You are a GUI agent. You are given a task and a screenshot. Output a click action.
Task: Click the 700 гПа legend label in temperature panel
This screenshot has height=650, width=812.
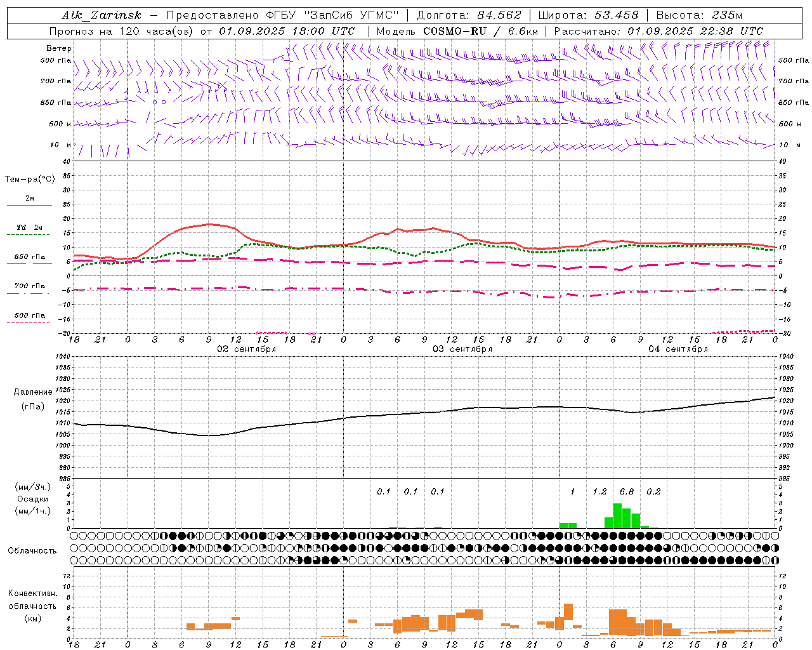pos(30,286)
